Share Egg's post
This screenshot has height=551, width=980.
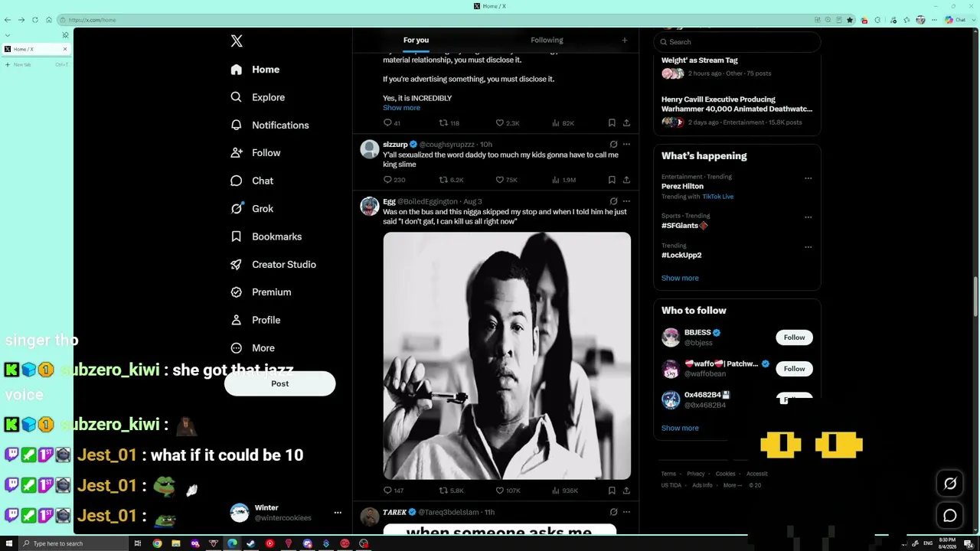click(x=626, y=491)
